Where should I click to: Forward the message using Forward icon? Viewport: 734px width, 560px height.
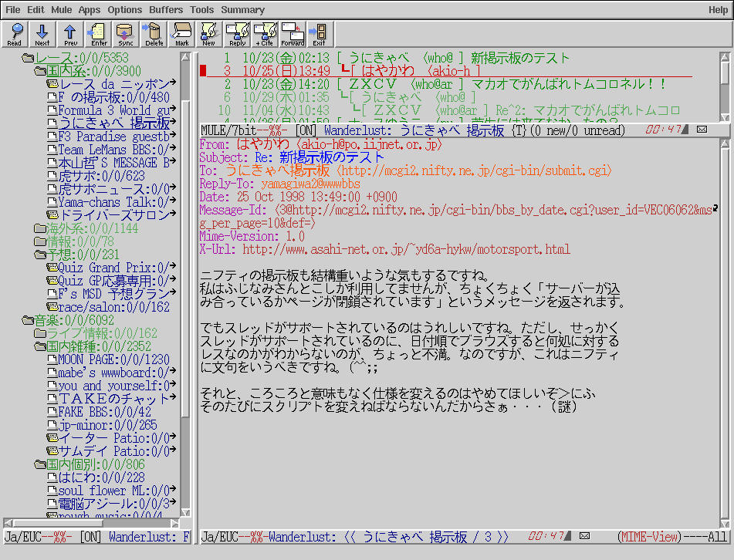pyautogui.click(x=293, y=34)
